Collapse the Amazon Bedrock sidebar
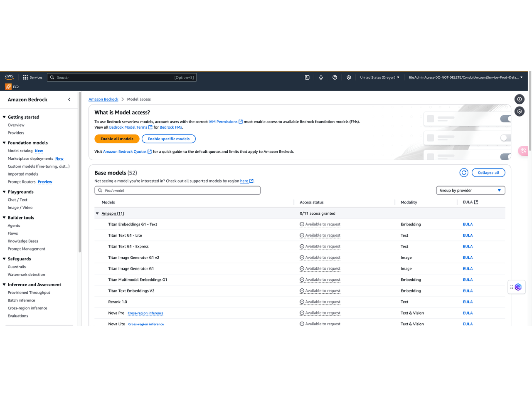 point(69,100)
